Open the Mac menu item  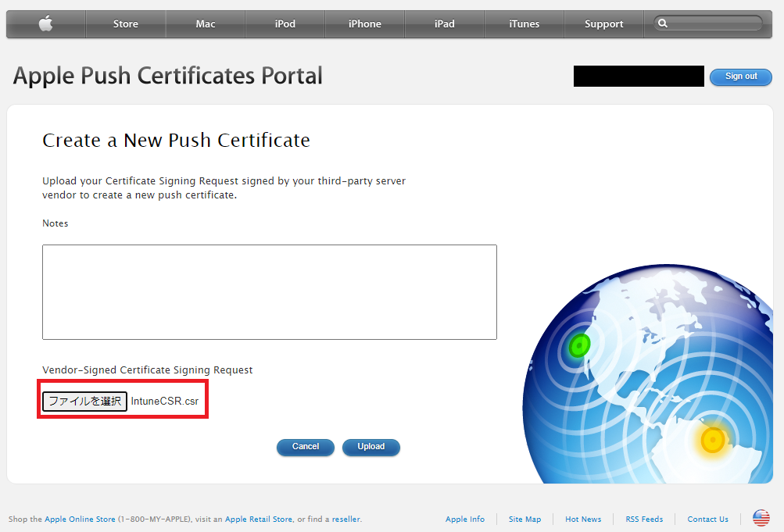pyautogui.click(x=206, y=23)
